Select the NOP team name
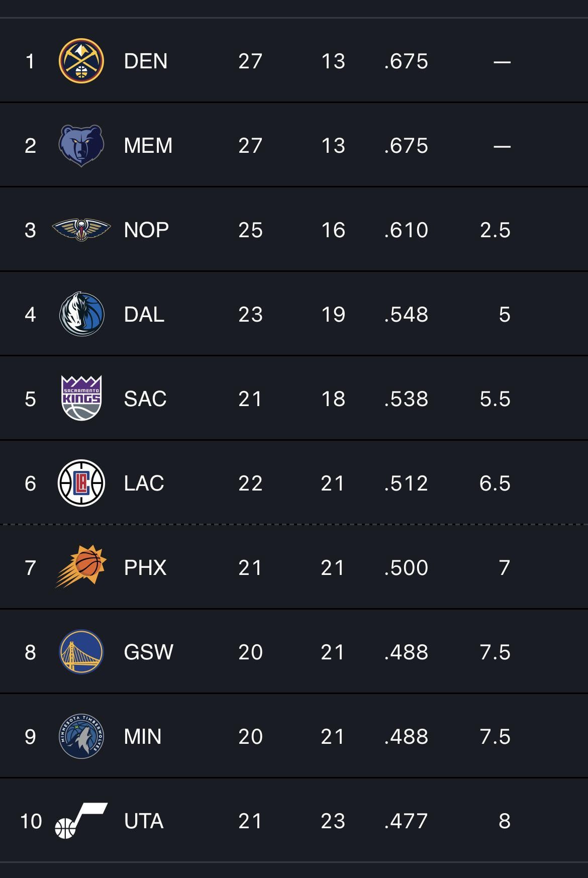Screen dimensions: 588x878 (x=146, y=230)
